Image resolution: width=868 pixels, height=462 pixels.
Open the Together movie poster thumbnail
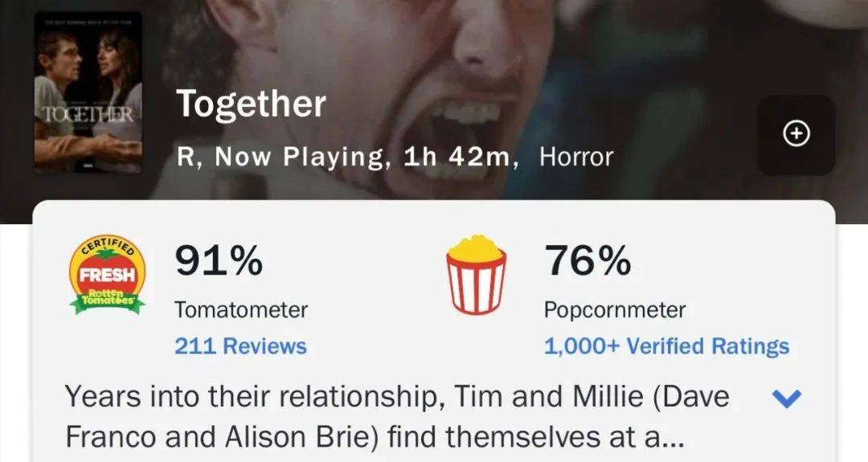[88, 92]
